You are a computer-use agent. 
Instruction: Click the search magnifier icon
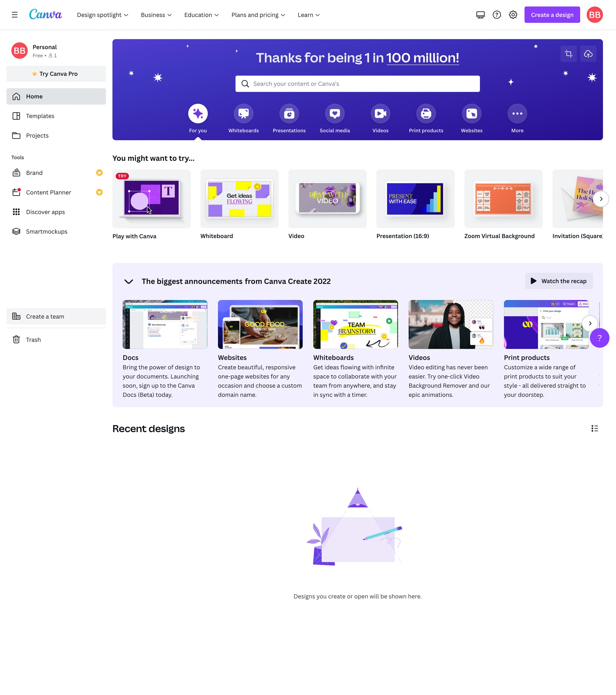(245, 84)
